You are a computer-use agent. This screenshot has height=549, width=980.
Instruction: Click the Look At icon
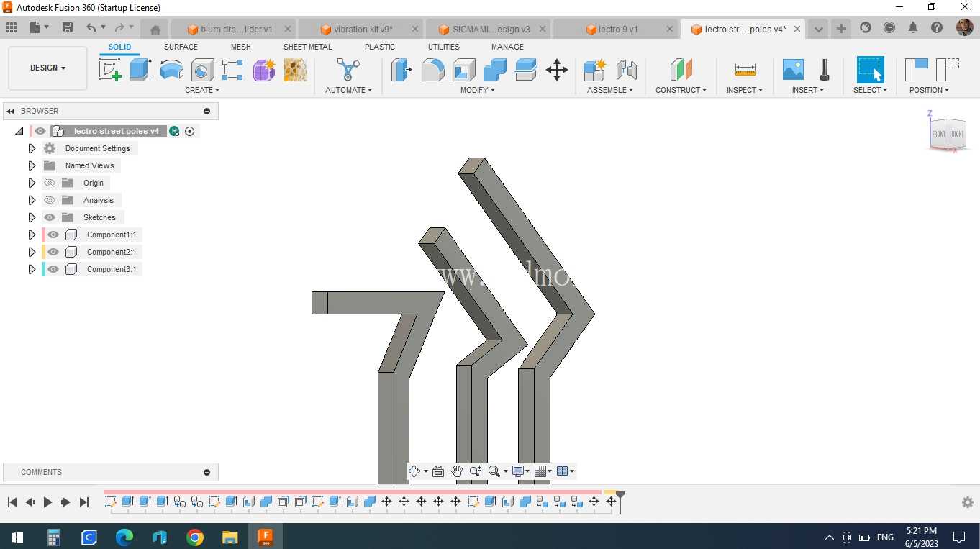pyautogui.click(x=438, y=471)
